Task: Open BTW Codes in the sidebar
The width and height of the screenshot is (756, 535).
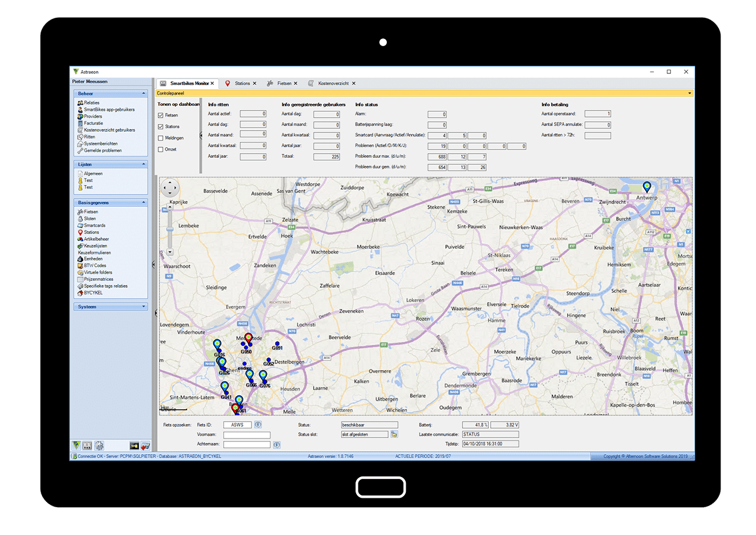Action: pos(94,265)
